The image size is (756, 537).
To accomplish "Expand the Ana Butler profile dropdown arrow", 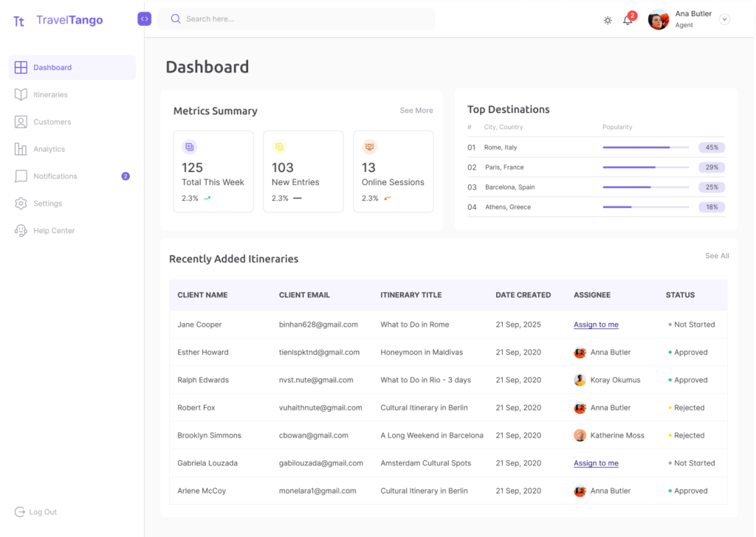I will pyautogui.click(x=724, y=20).
